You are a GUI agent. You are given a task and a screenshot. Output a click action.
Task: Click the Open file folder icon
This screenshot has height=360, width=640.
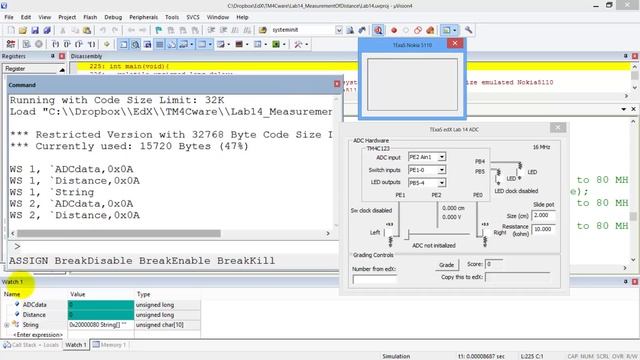(23, 30)
